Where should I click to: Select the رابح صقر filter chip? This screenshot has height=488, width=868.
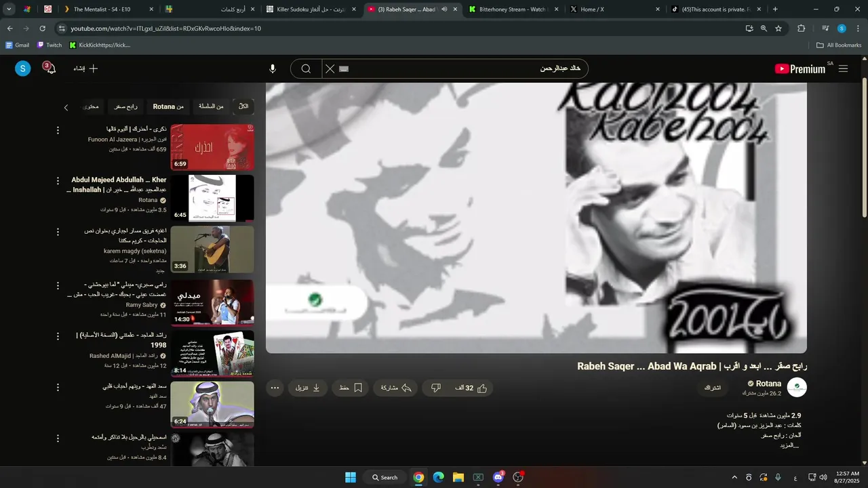(125, 106)
